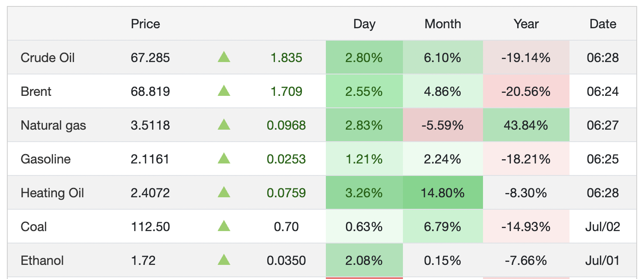Click the green up arrow in Heating Oil row

224,192
